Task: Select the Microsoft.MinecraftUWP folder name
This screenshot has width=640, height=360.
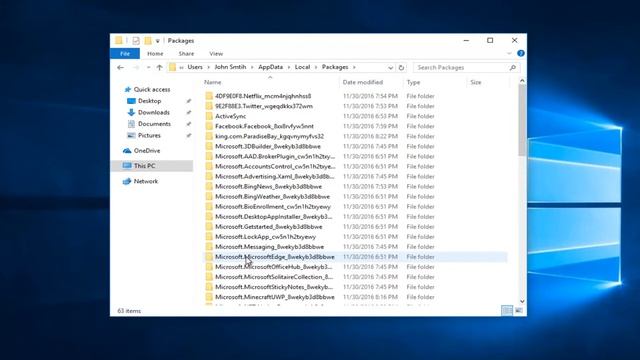Action: tap(275, 297)
